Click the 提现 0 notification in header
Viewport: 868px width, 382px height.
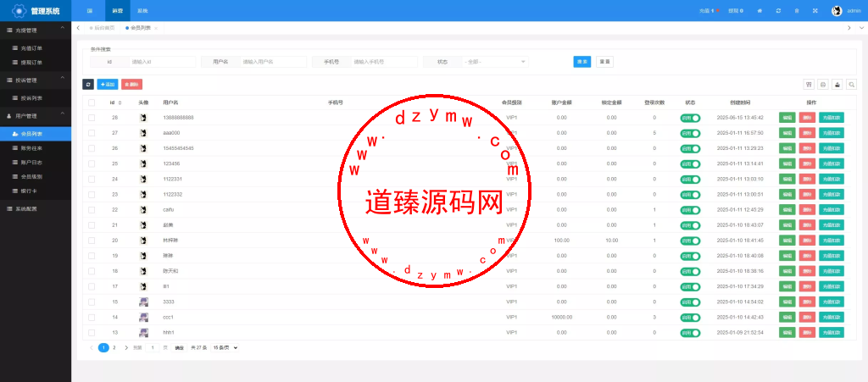736,10
